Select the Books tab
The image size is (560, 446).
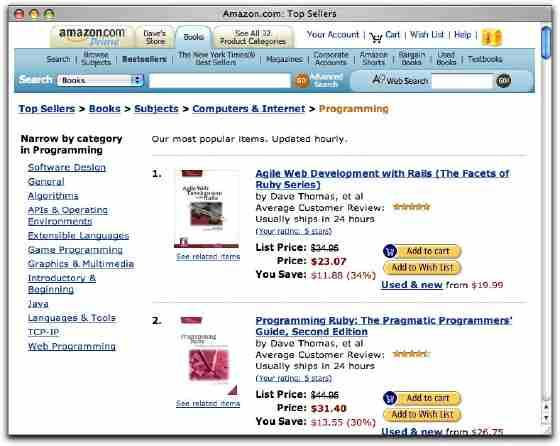tap(194, 37)
